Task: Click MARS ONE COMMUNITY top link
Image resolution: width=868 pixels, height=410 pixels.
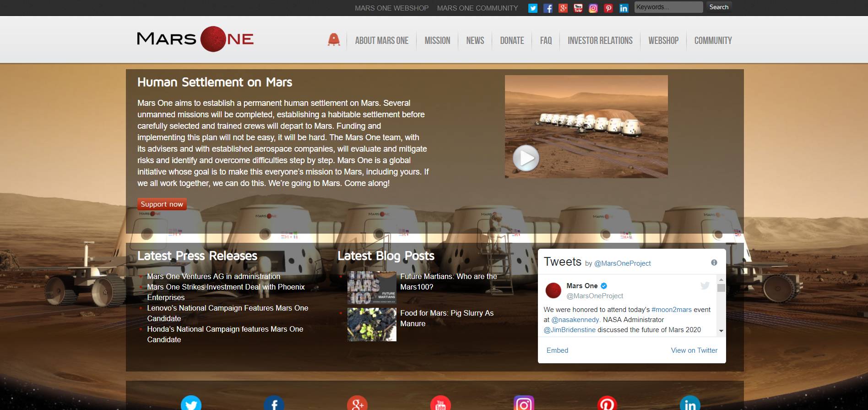Action: 477,8
